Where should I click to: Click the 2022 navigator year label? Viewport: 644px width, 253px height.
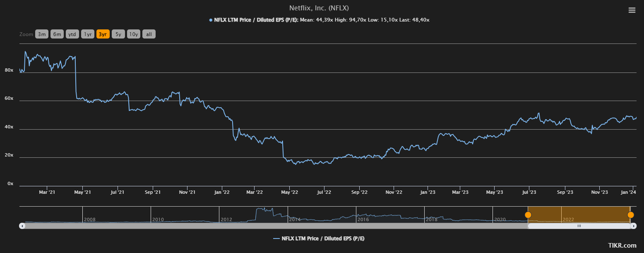[x=568, y=219]
